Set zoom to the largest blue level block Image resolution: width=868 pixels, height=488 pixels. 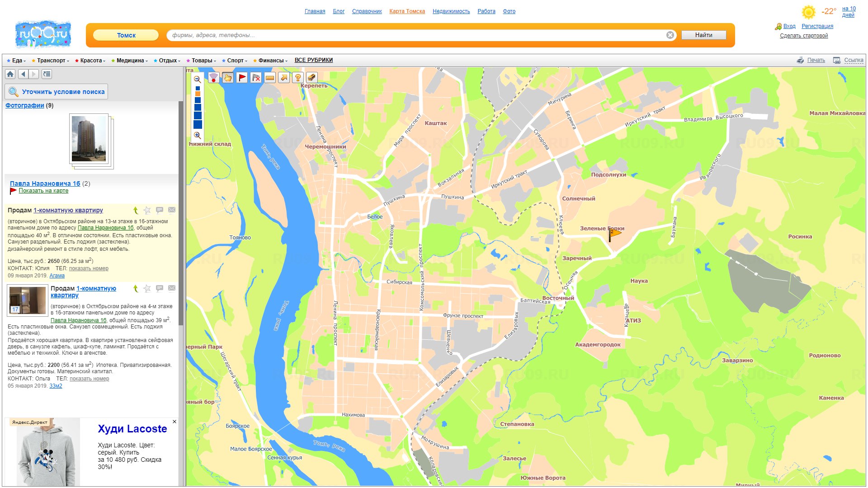198,124
